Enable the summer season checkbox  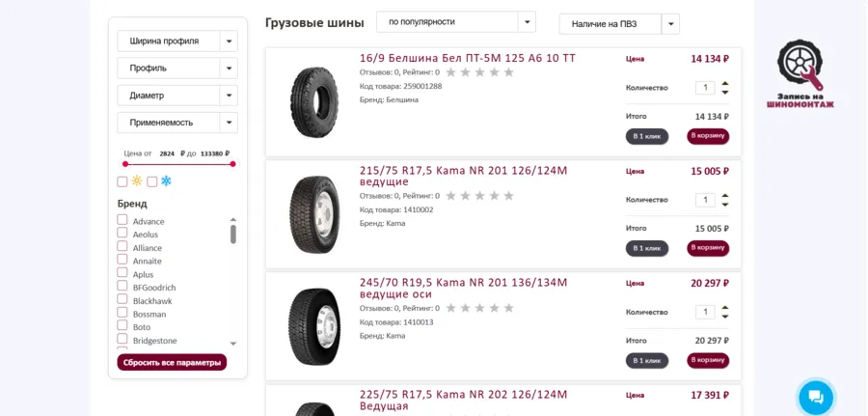pyautogui.click(x=122, y=181)
